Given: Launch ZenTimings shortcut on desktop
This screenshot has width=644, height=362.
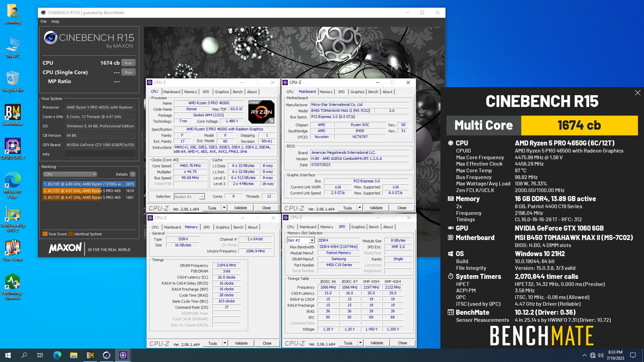Looking at the screenshot, I should (x=13, y=287).
